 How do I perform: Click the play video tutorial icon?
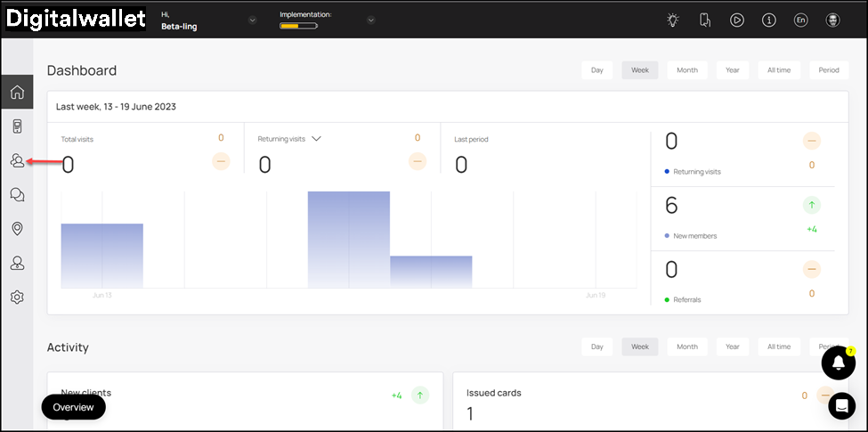737,20
